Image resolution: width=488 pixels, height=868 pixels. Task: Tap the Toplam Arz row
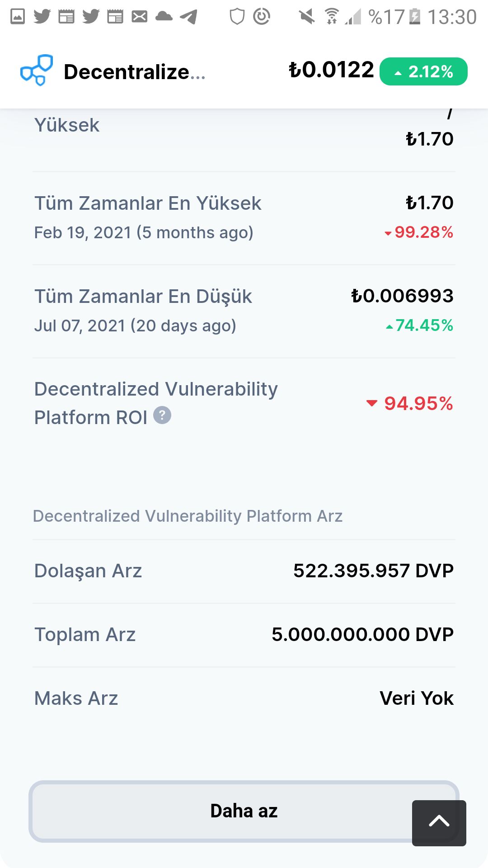(244, 635)
